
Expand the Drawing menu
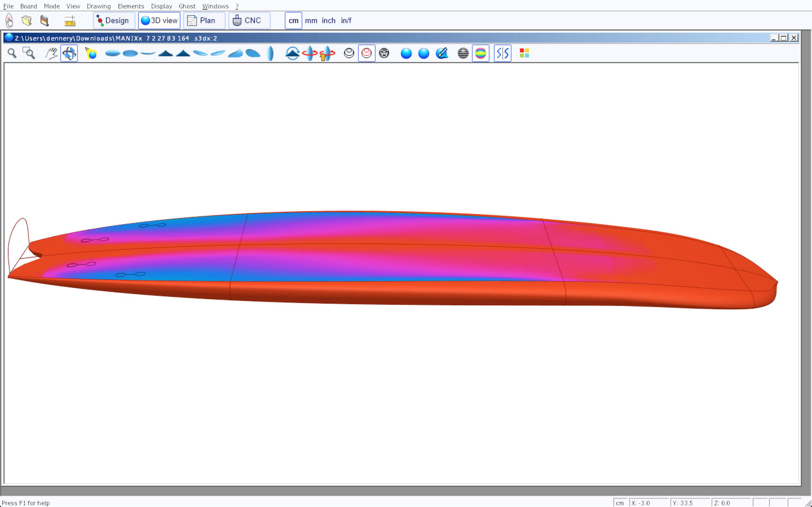(x=99, y=6)
